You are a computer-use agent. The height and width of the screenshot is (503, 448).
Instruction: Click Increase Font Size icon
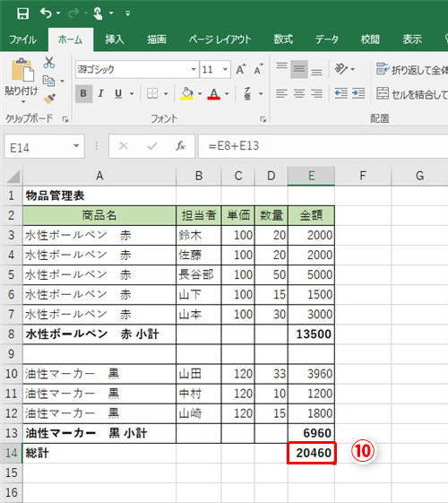(241, 69)
